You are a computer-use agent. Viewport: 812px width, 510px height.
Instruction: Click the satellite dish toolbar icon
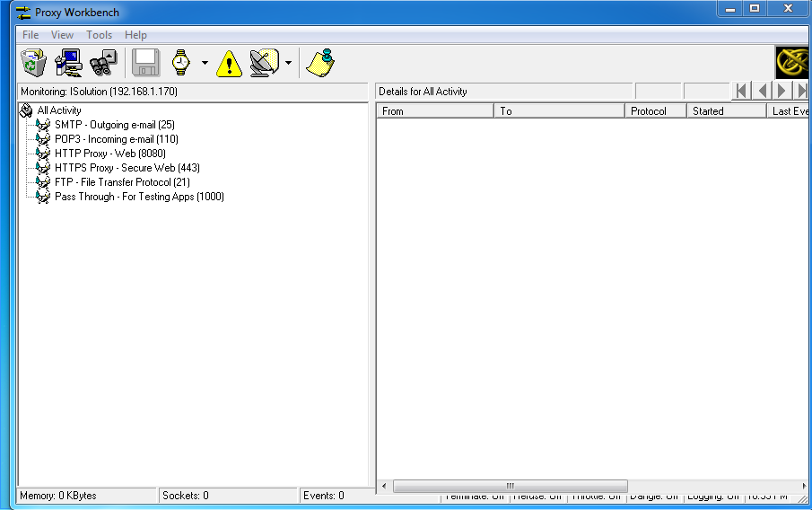coord(265,63)
